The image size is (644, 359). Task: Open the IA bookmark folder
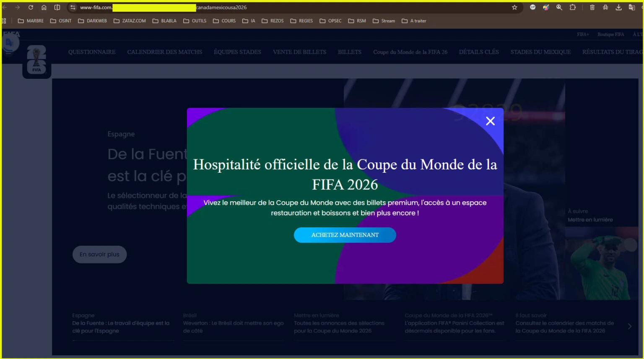[249, 21]
